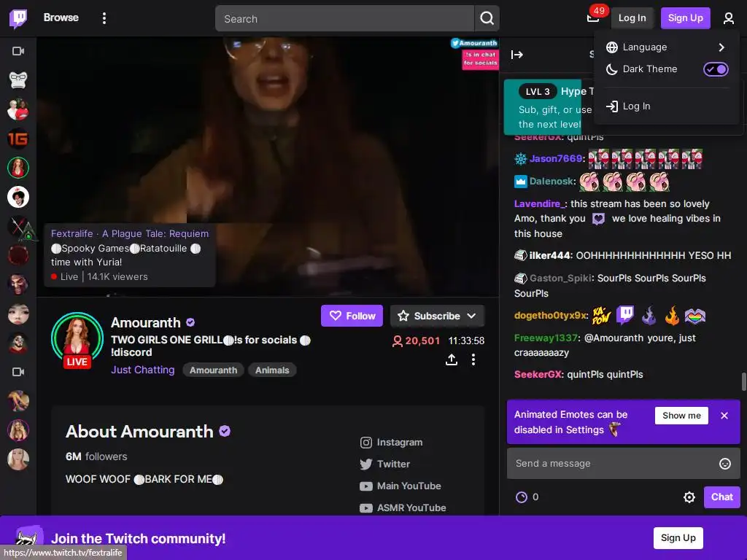Select Log In from the user menu
This screenshot has height=560, width=747.
pyautogui.click(x=666, y=106)
